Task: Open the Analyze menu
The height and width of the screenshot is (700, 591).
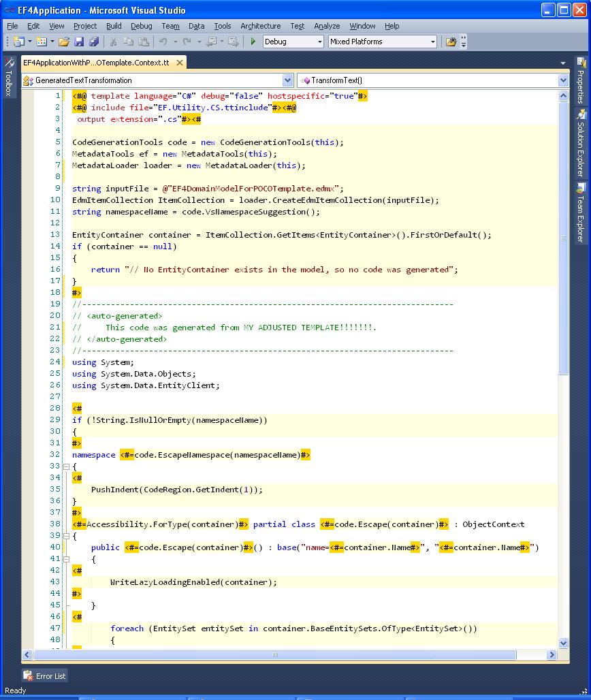Action: pos(328,26)
